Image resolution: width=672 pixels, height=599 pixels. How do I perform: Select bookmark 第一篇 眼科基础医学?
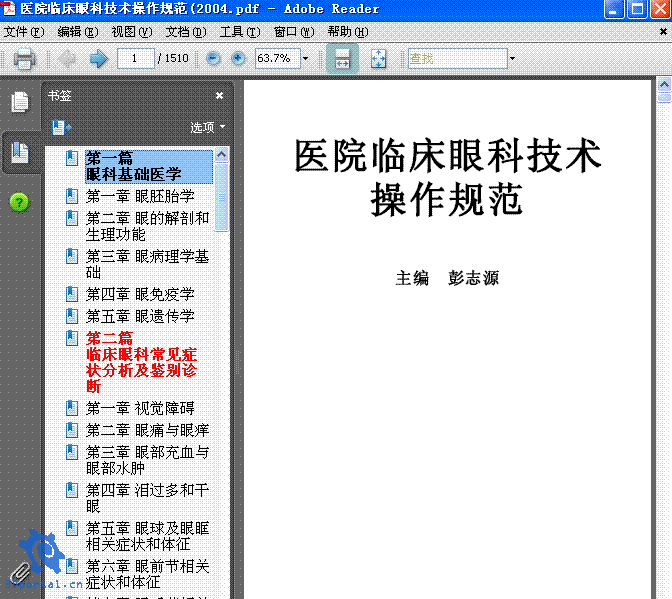tap(149, 166)
